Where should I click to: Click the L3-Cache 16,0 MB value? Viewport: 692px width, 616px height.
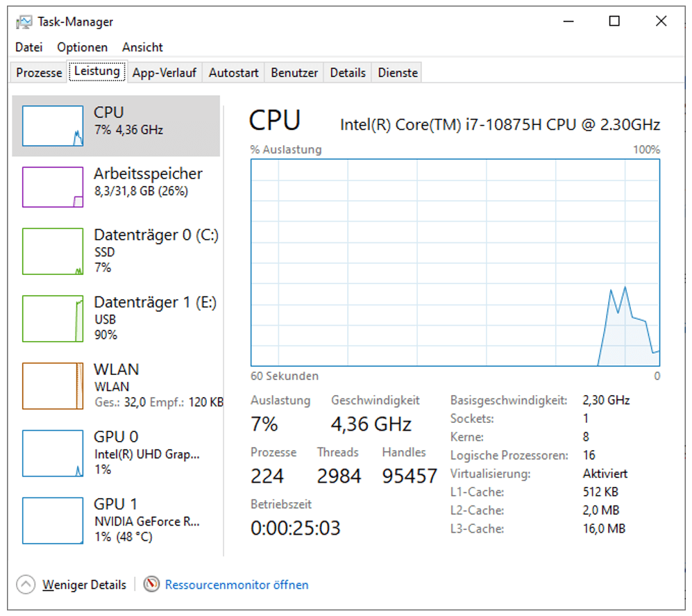(604, 528)
